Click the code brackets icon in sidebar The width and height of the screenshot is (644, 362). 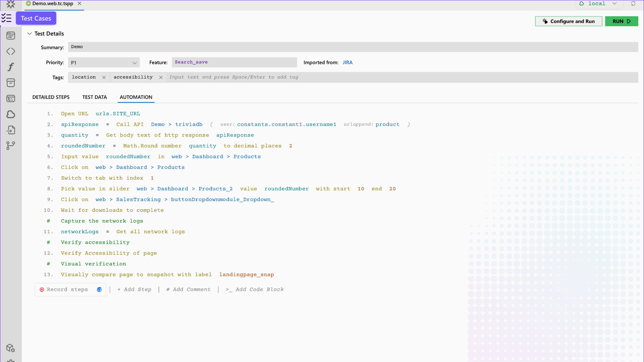(x=11, y=51)
